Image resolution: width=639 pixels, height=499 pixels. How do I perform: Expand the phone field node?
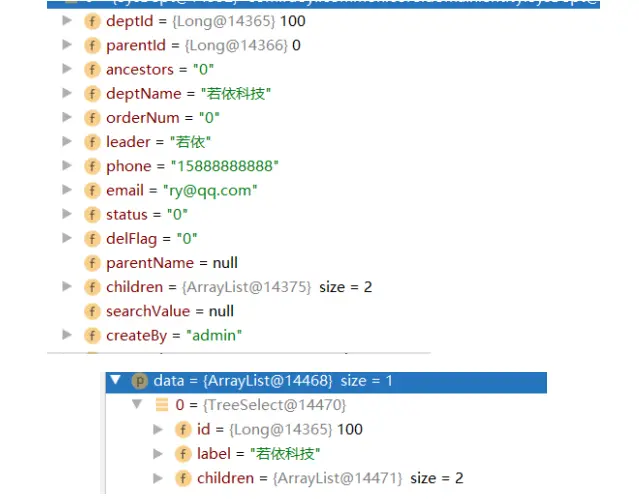(x=67, y=166)
